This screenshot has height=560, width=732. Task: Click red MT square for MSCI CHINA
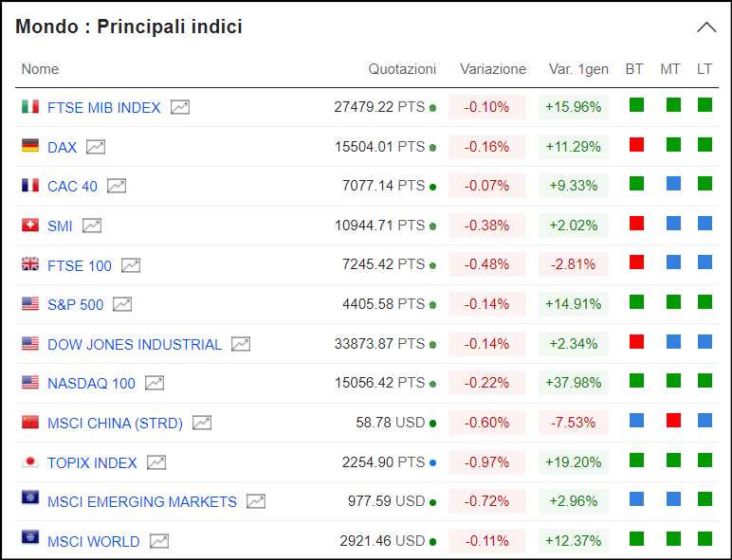coord(673,420)
